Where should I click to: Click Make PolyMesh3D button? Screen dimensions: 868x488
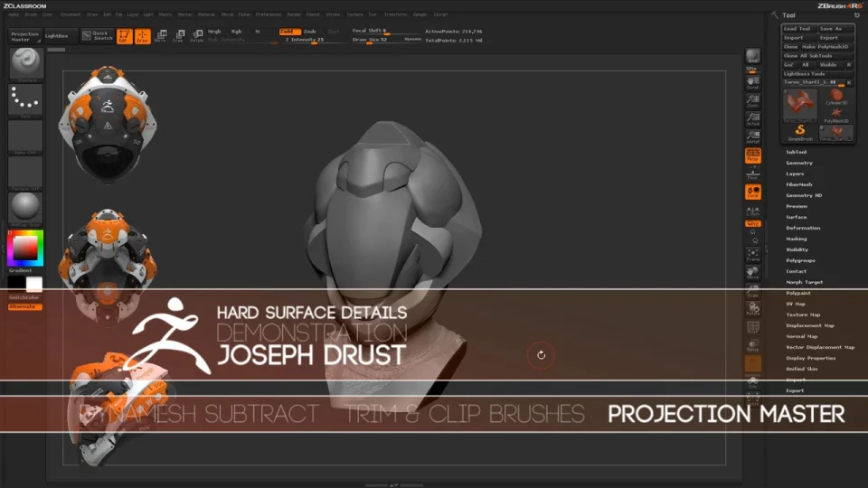point(826,47)
